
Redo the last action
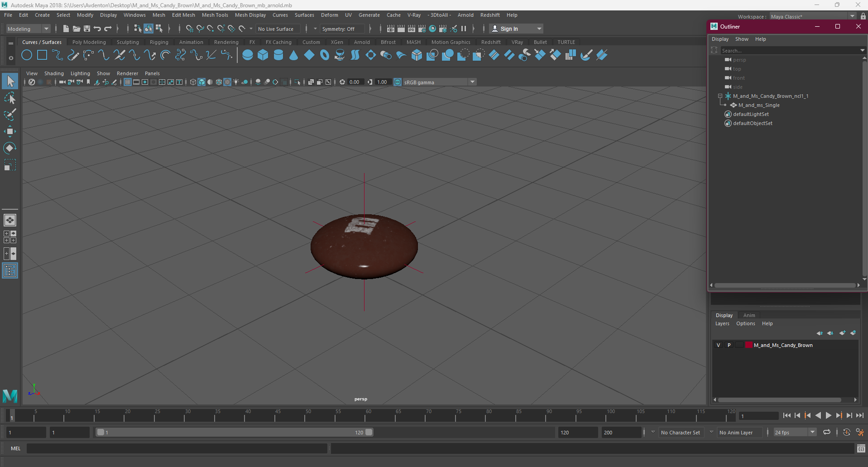pos(108,29)
